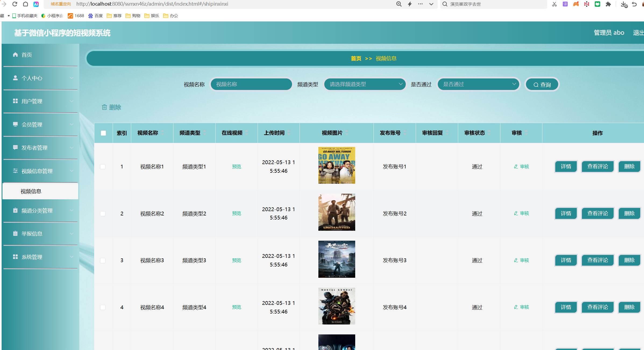The height and width of the screenshot is (350, 644).
Task: Click the AI assistant icon in toolbar
Action: point(36,4)
